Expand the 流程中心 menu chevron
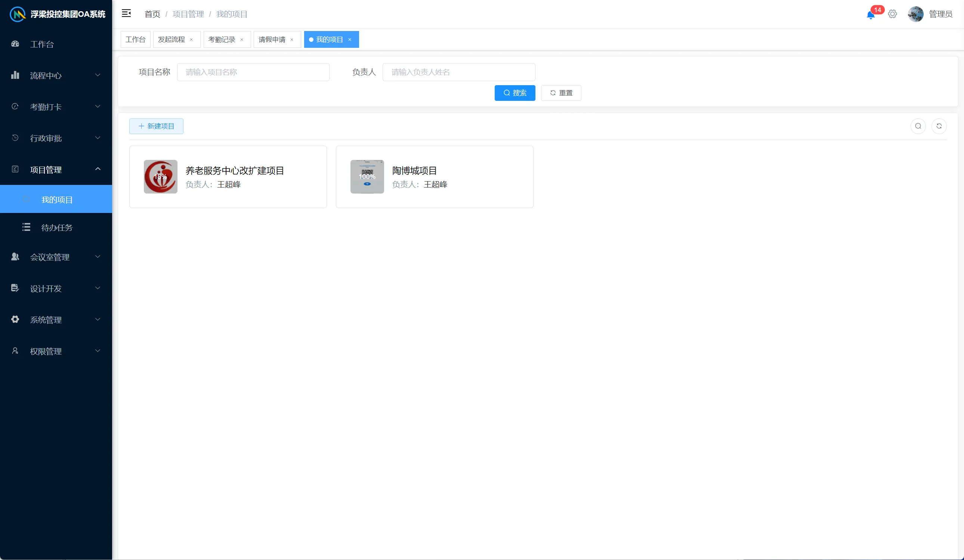Screen dimensions: 964x560 pos(98,75)
